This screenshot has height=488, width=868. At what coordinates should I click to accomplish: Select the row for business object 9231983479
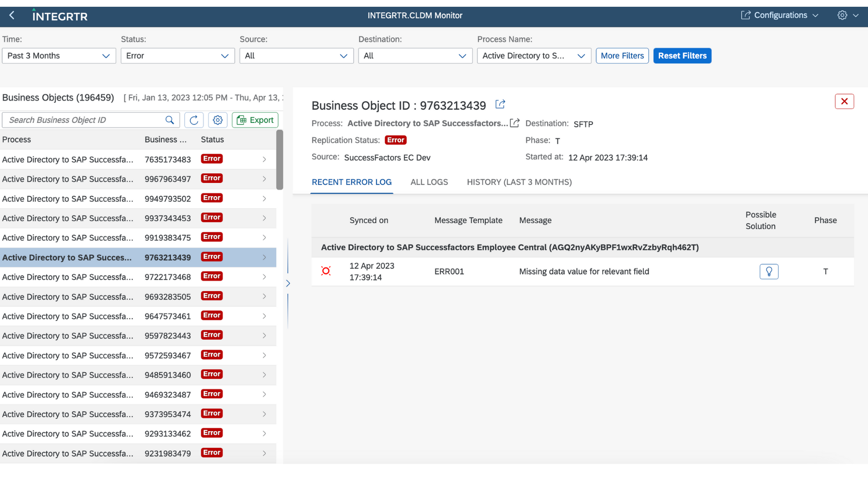point(138,454)
